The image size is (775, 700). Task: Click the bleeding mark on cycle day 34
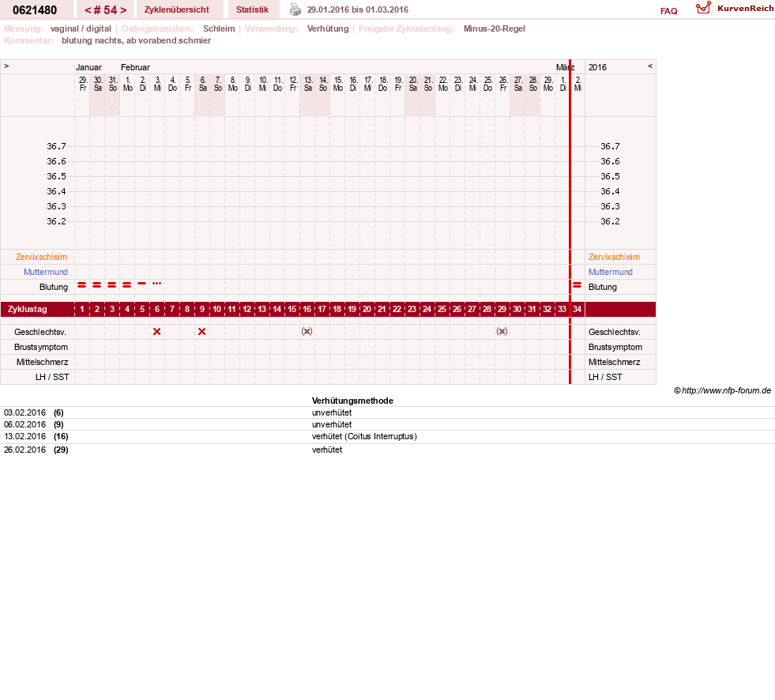tap(577, 284)
